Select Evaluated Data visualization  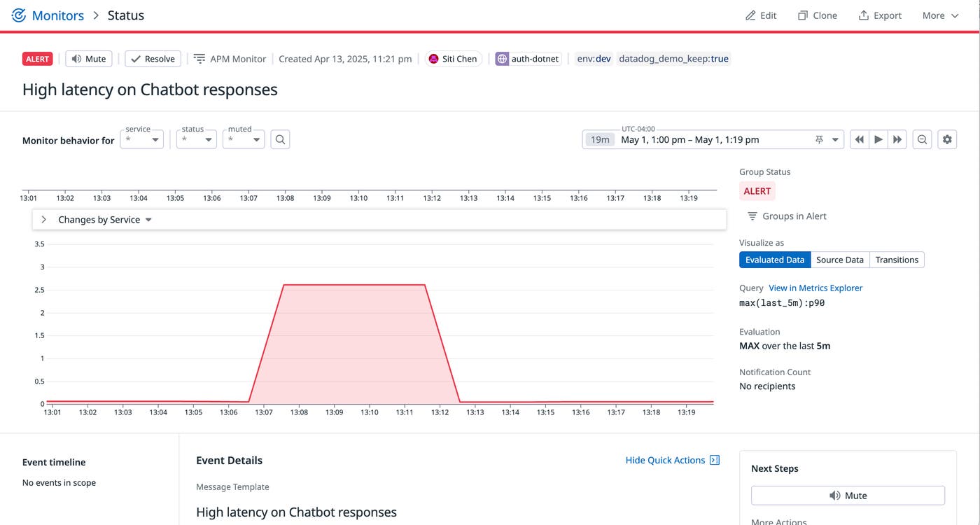click(x=774, y=260)
